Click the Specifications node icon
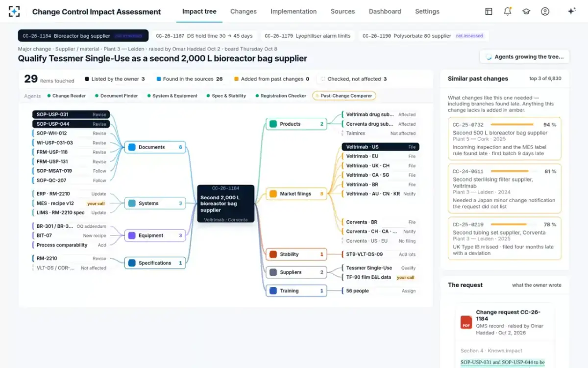The image size is (588, 368). [x=132, y=263]
